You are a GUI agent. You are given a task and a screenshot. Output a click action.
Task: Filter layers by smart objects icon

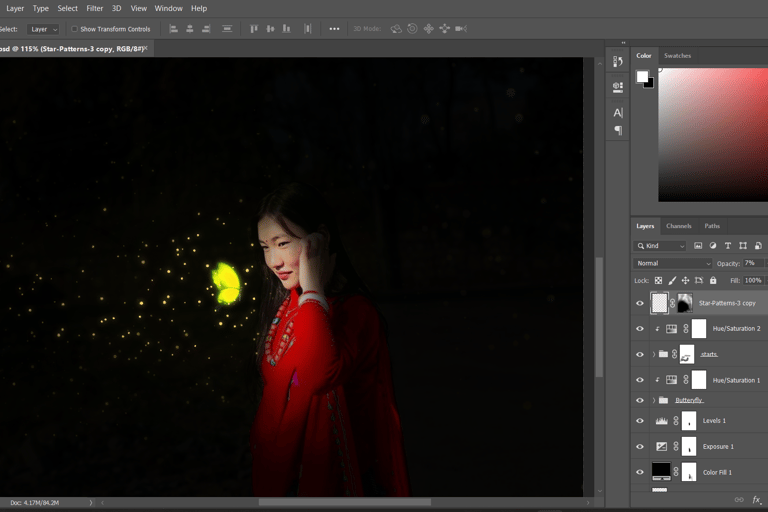(x=758, y=245)
